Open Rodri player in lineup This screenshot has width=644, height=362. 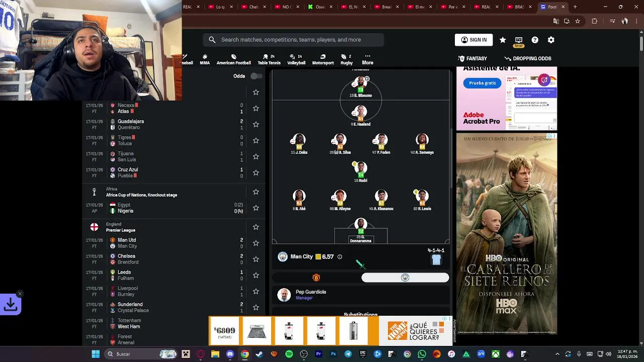click(360, 172)
